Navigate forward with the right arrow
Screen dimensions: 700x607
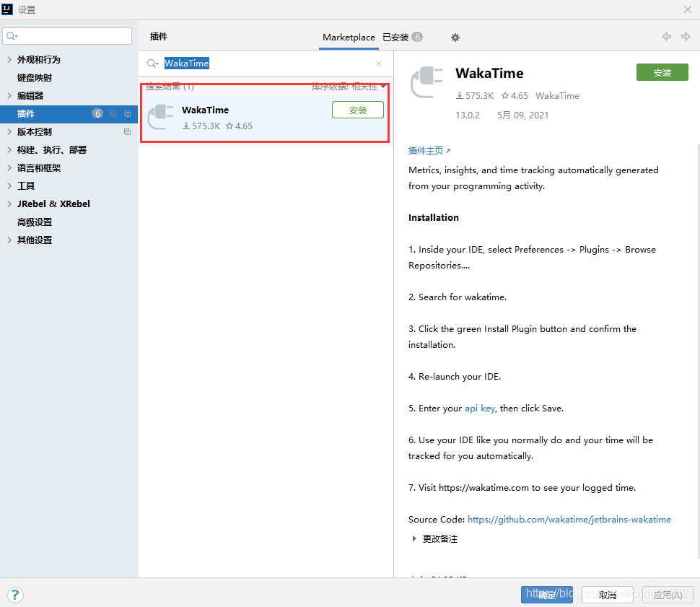(x=686, y=37)
